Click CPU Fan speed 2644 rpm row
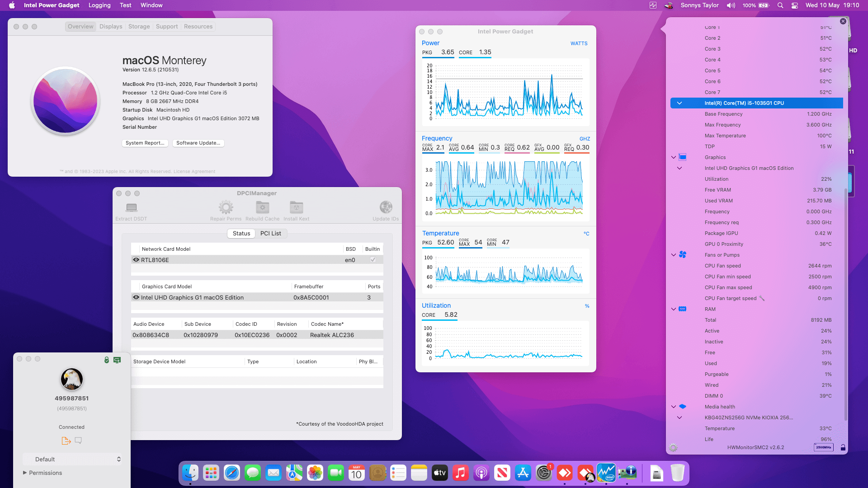Viewport: 868px width, 488px height. click(768, 266)
